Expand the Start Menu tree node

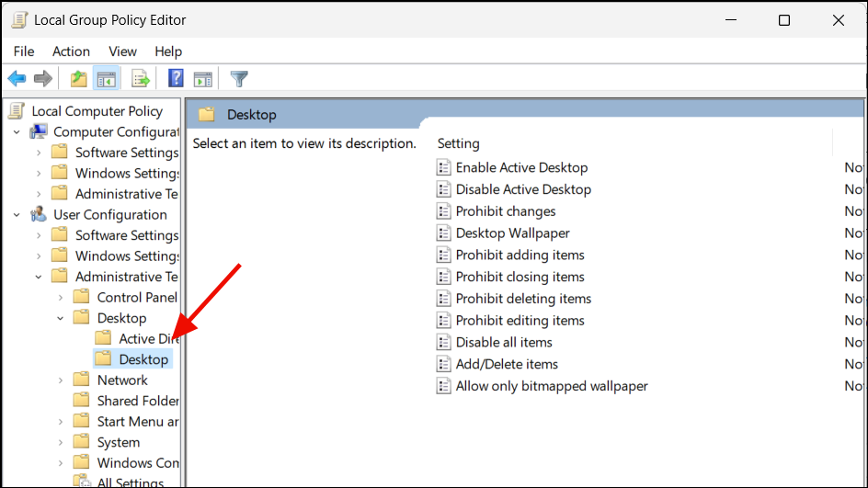coord(61,422)
